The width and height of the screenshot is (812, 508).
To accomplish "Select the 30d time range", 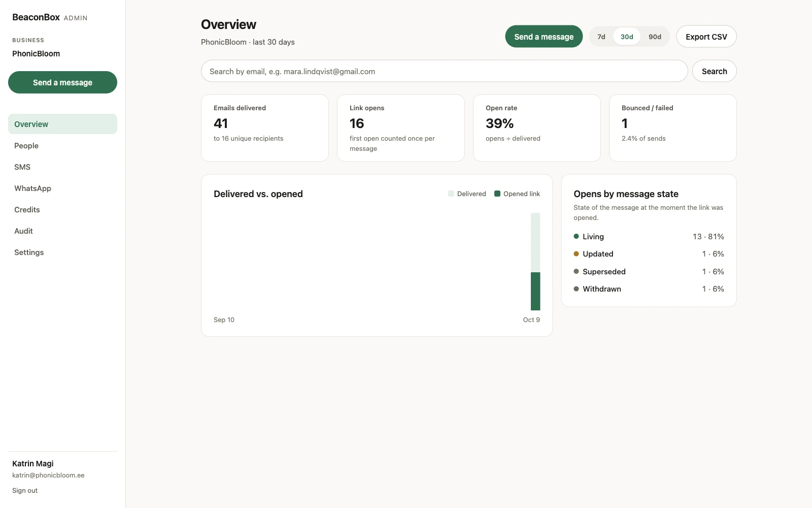I will (x=627, y=37).
